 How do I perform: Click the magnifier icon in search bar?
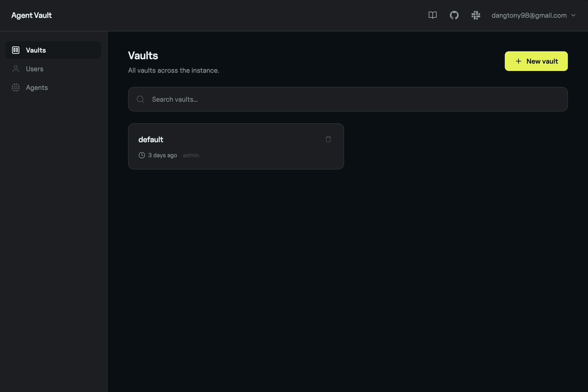tap(140, 99)
